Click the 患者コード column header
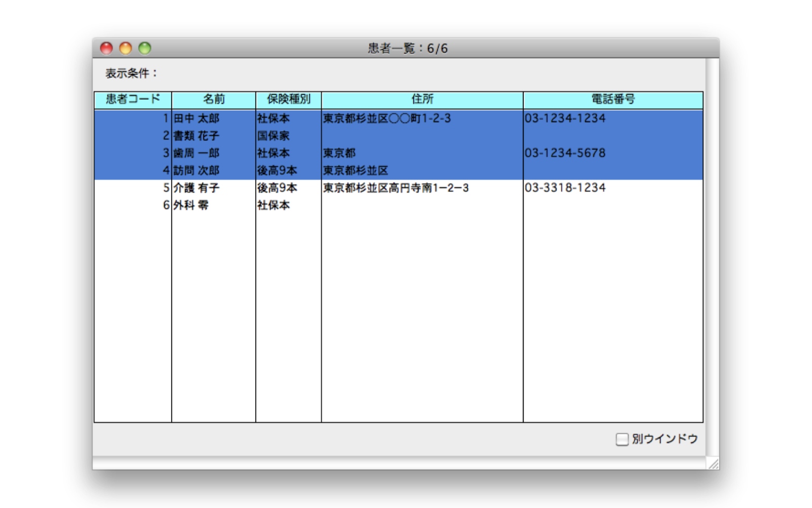Viewport: 812px width, 508px height. (x=132, y=100)
